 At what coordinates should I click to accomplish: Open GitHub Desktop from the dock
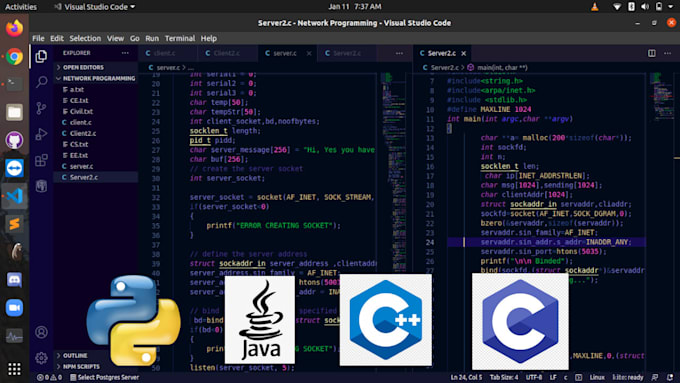[14, 140]
